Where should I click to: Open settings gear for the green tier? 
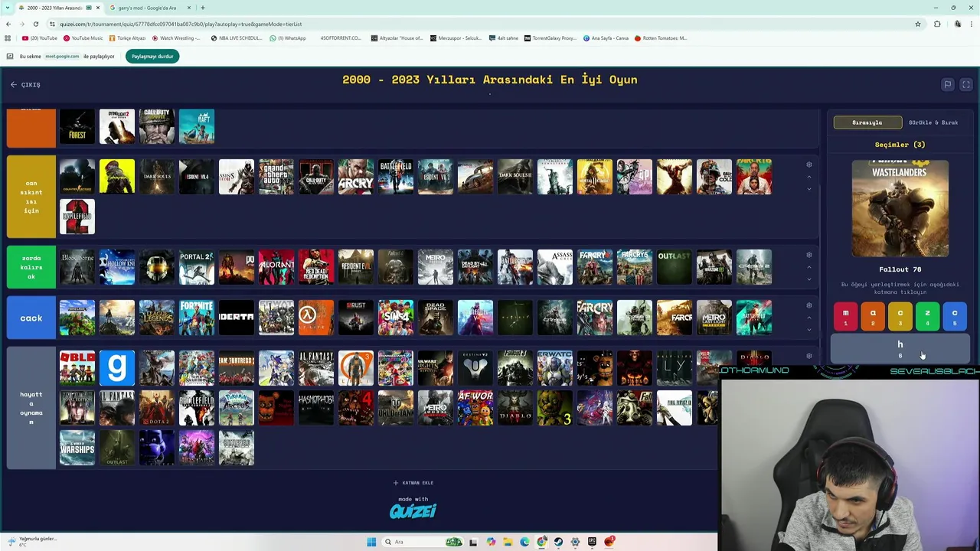(x=809, y=255)
